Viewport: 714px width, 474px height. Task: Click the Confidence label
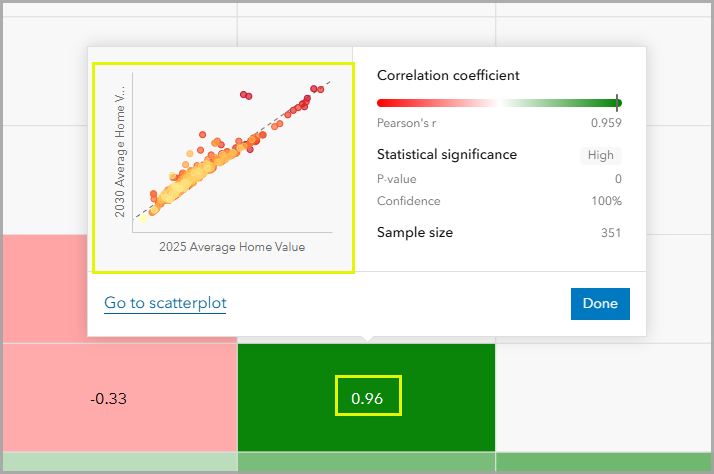pos(408,201)
